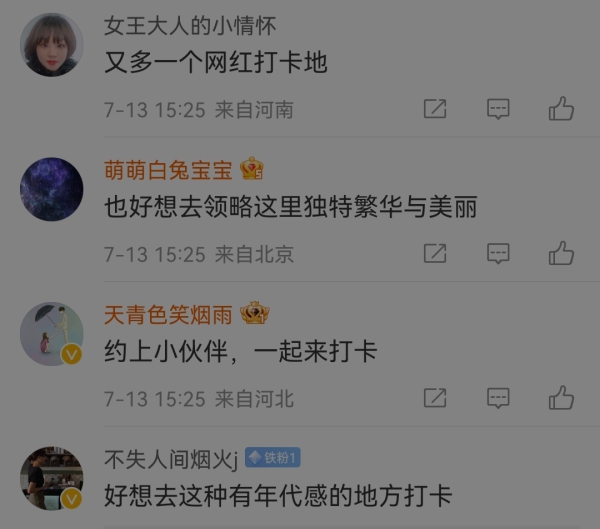600x529 pixels.
Task: Like the comment by 女王大人的小情怀
Action: point(561,109)
